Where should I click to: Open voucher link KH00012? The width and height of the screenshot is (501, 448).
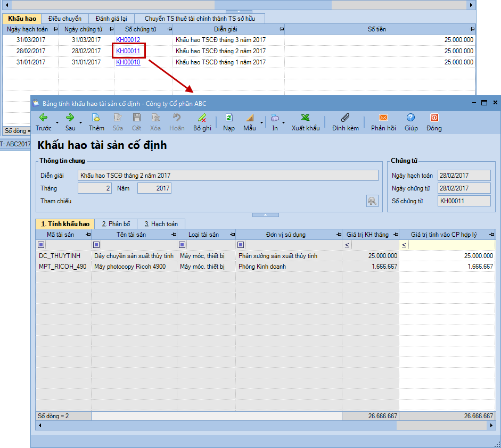128,40
